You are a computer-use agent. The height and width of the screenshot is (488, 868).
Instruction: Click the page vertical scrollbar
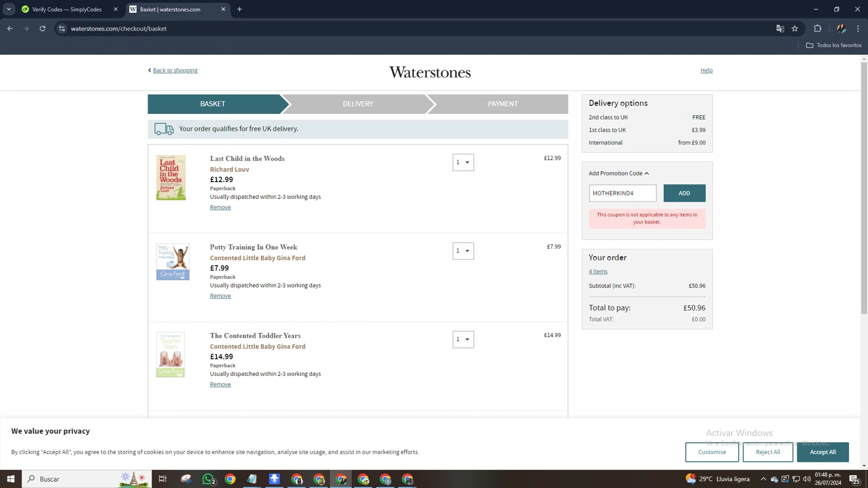pyautogui.click(x=864, y=188)
